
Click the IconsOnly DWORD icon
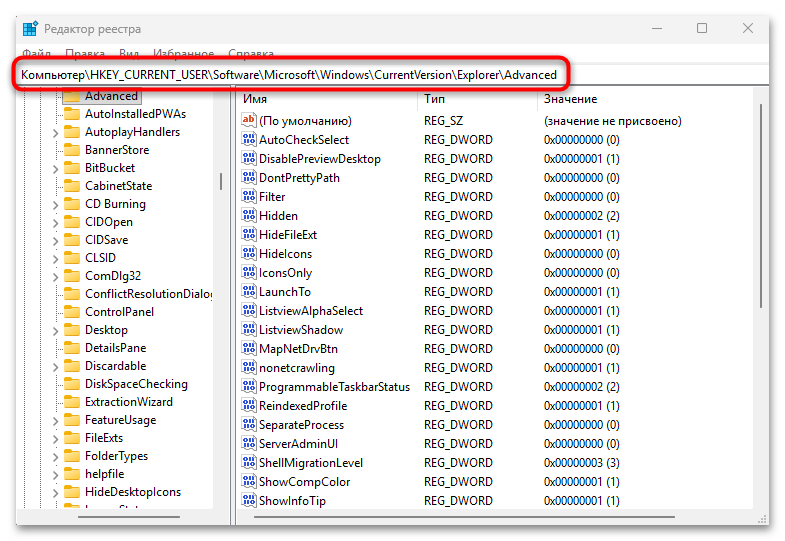[249, 272]
